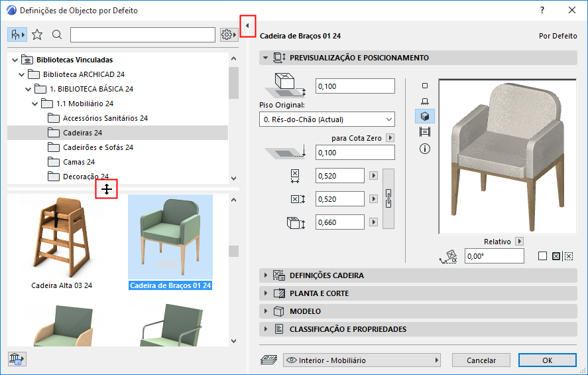Switch preview to 3D shaded view
The image size is (588, 375).
pyautogui.click(x=425, y=116)
